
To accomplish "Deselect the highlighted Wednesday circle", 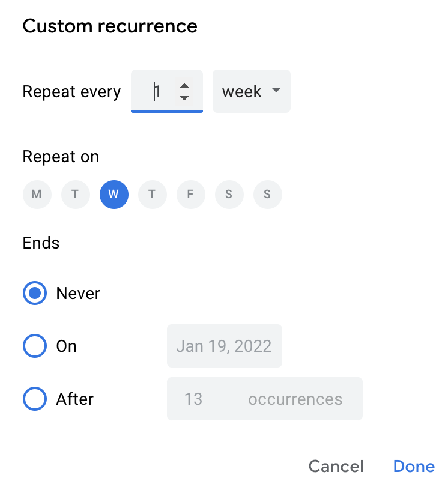I will tap(114, 194).
